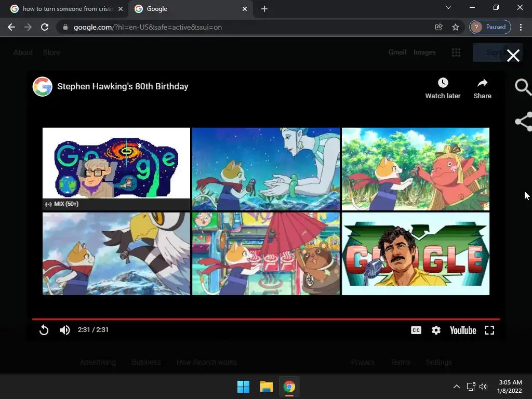
Task: View site info lock icon
Action: tap(65, 27)
